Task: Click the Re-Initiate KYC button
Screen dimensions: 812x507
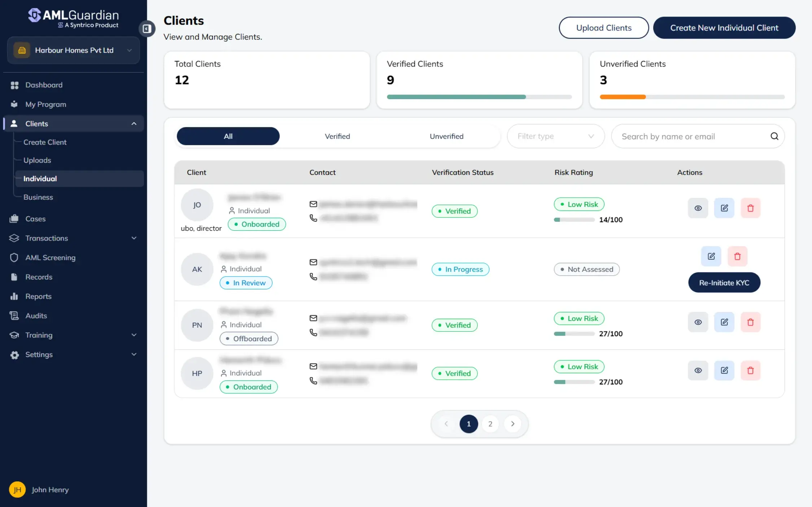Action: click(x=724, y=283)
